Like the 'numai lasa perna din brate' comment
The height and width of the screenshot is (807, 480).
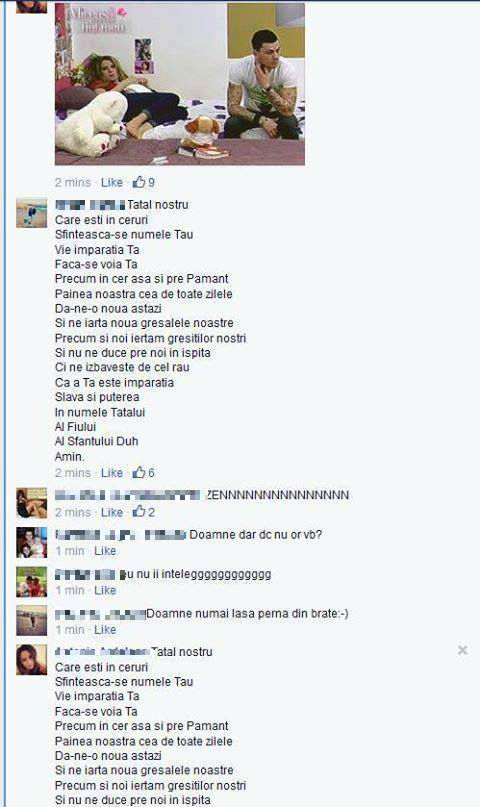click(105, 630)
